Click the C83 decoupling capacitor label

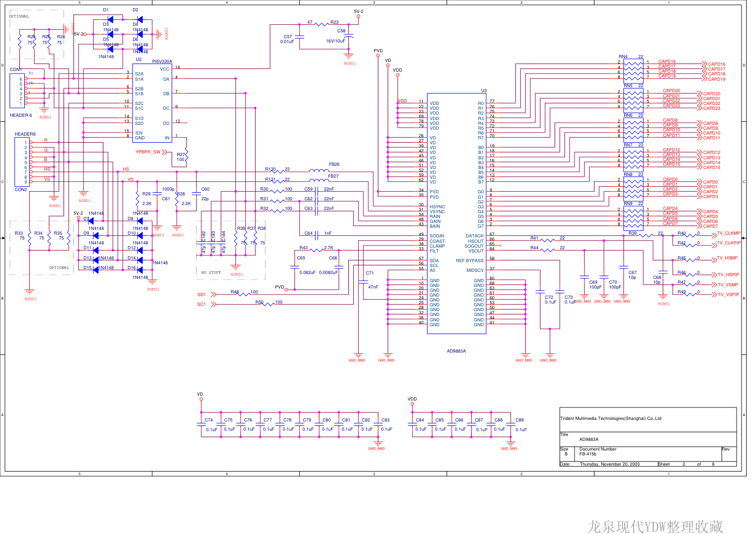[x=386, y=420]
